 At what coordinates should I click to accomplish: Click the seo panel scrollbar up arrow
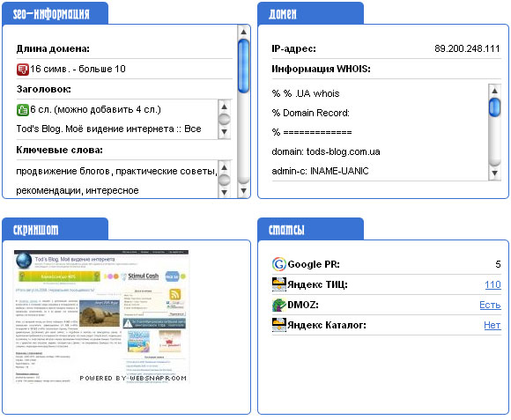point(243,32)
